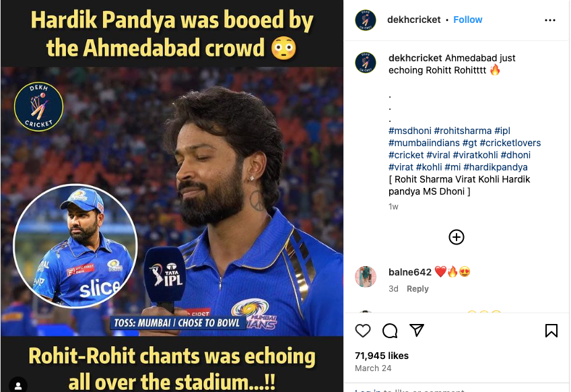Reply to balne642's comment
The width and height of the screenshot is (571, 392).
click(417, 289)
